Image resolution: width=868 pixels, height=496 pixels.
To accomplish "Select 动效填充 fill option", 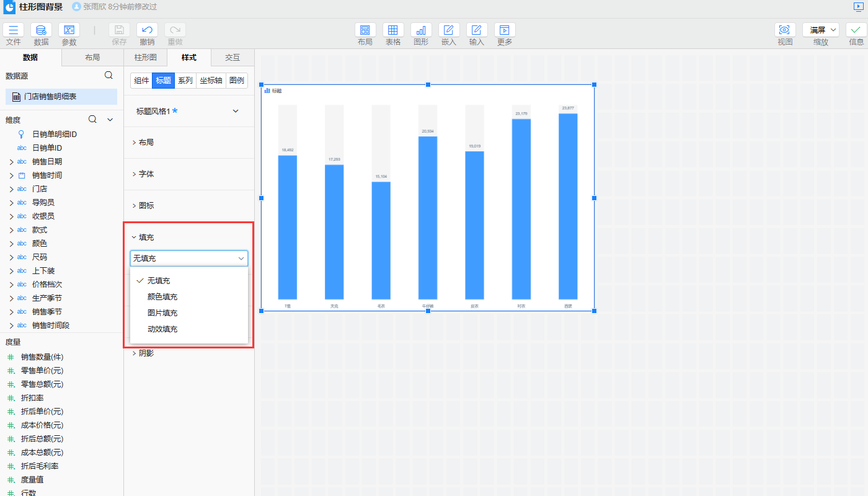I will pyautogui.click(x=162, y=329).
